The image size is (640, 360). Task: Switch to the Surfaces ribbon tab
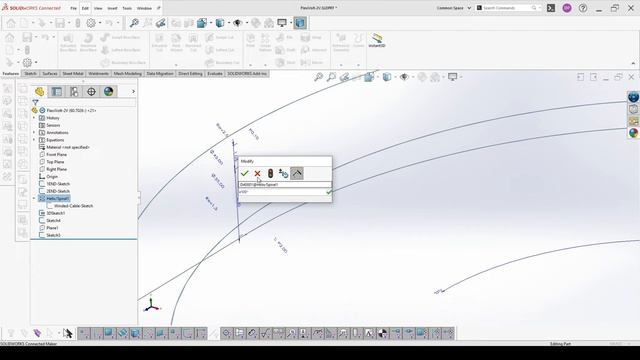(50, 74)
